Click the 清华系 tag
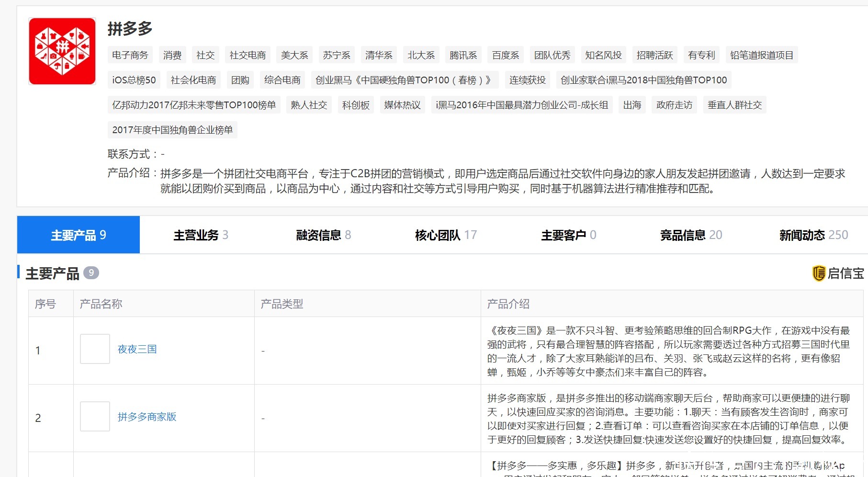Image resolution: width=868 pixels, height=477 pixels. coord(379,55)
